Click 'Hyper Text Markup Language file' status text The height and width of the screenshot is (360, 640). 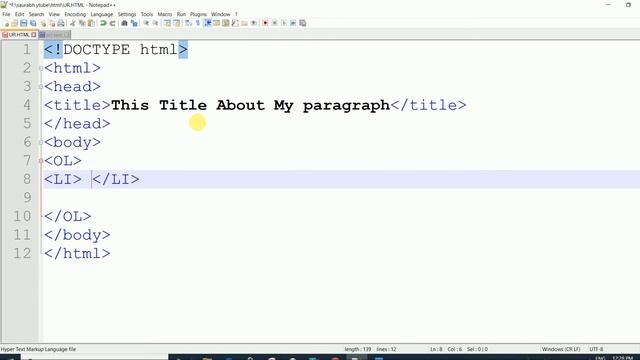point(38,349)
